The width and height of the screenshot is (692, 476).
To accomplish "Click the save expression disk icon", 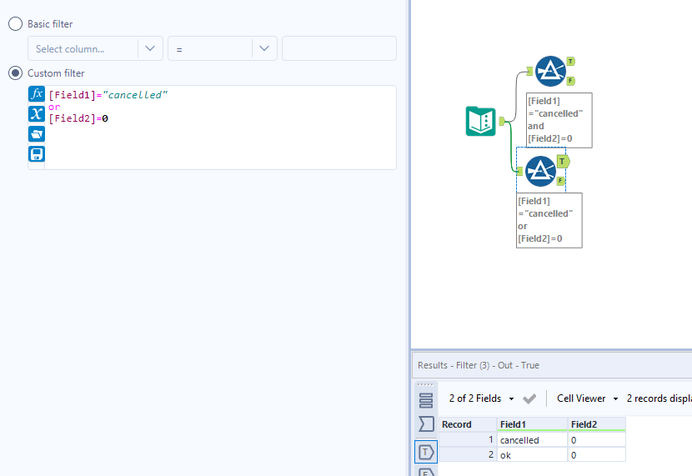I will (x=37, y=154).
